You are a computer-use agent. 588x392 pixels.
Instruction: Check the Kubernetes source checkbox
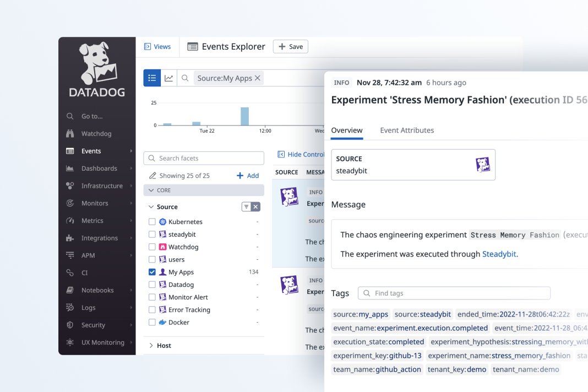[x=152, y=222]
